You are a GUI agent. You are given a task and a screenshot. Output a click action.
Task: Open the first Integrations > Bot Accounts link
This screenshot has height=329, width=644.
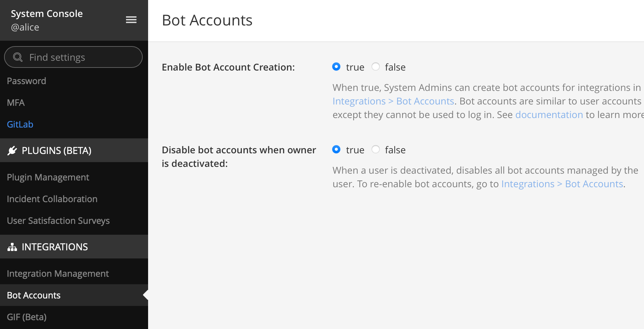(393, 101)
